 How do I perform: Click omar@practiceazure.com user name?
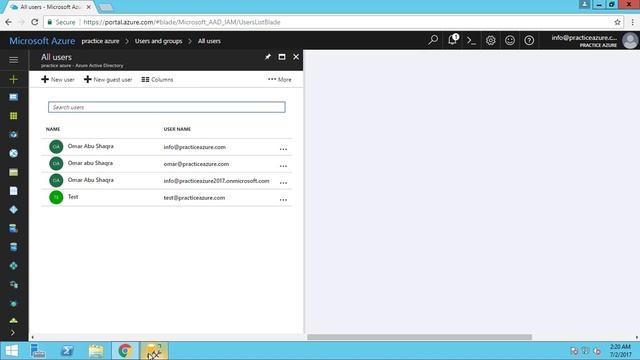(196, 164)
